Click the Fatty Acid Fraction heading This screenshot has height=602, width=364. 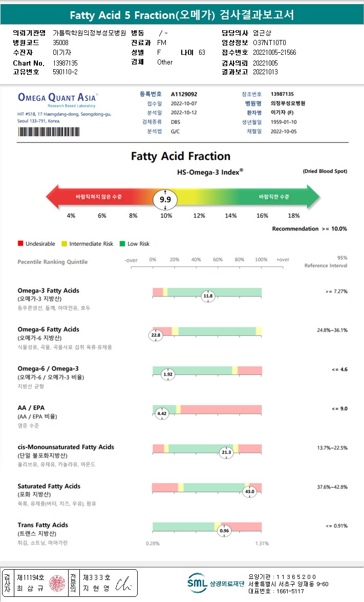(181, 156)
